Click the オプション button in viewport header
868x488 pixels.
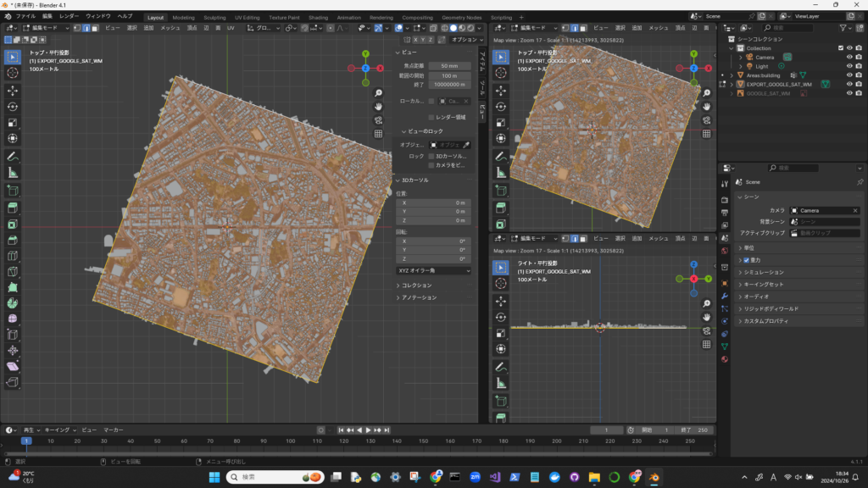[x=465, y=39]
